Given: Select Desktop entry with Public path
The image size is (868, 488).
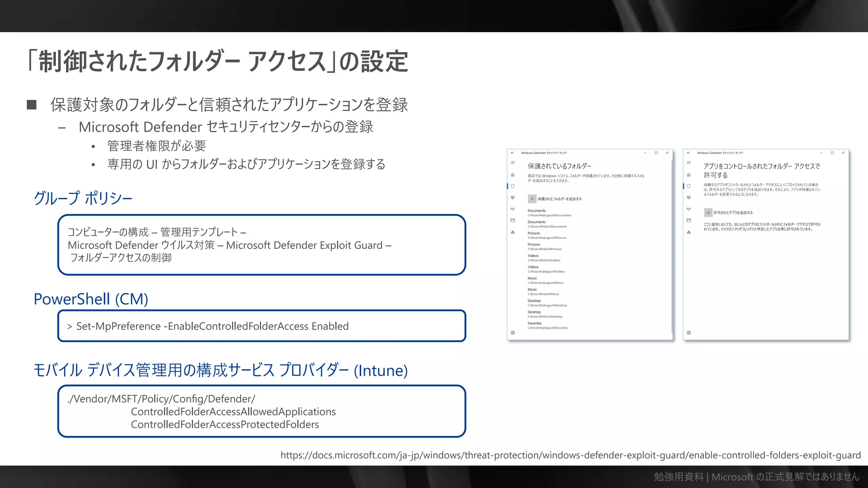Looking at the screenshot, I should tap(545, 314).
